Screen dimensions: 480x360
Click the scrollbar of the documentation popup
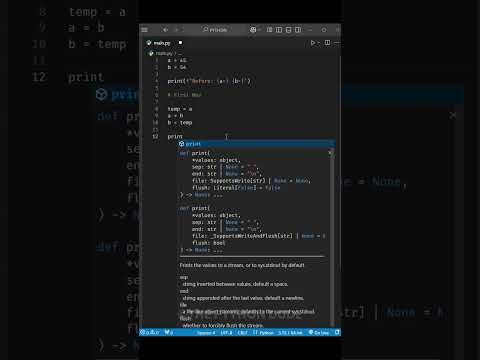click(x=332, y=237)
